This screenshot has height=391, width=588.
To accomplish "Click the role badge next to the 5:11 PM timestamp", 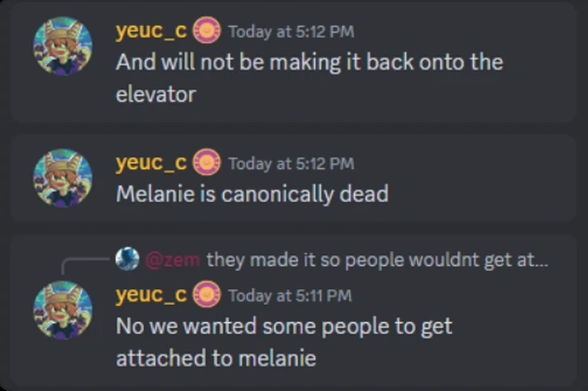I will pyautogui.click(x=208, y=294).
